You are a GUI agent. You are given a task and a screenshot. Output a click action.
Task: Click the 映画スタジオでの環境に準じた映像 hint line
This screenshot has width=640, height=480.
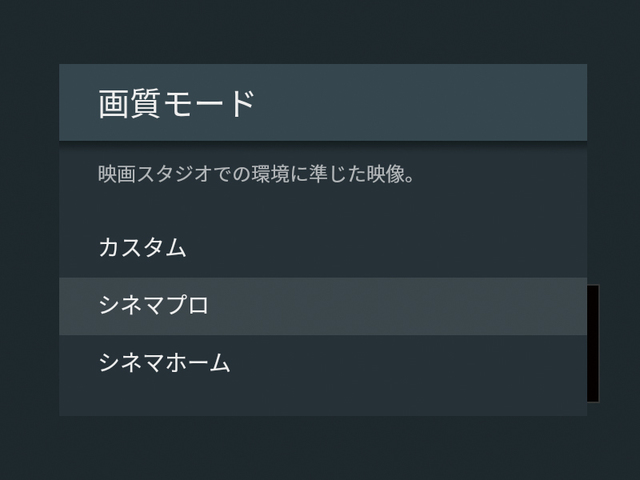[x=256, y=175]
